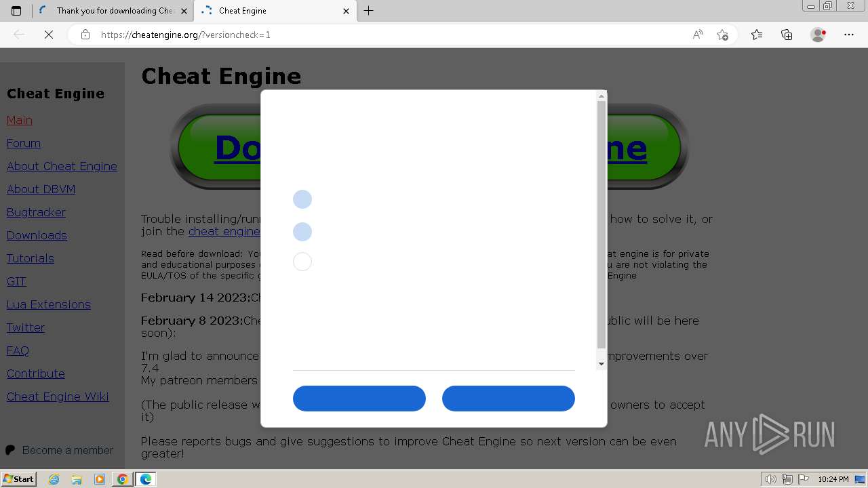868x488 pixels.
Task: Add this page to favorites
Action: tap(722, 35)
